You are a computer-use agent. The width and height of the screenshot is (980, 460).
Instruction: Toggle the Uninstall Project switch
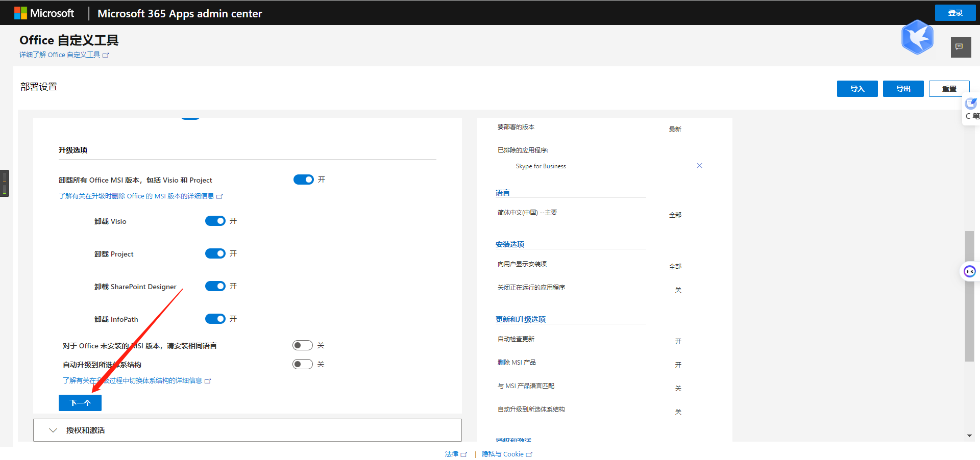point(215,253)
